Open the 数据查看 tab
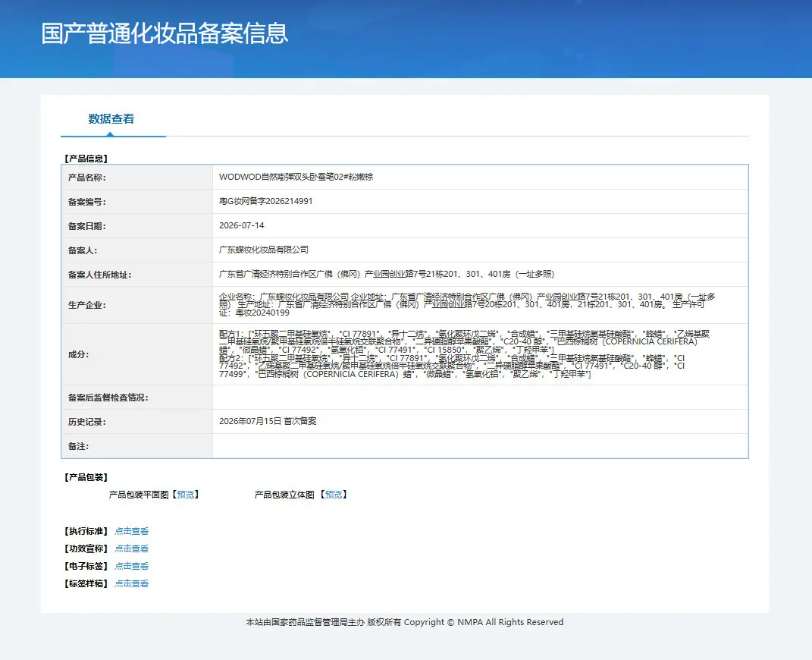 click(x=111, y=119)
